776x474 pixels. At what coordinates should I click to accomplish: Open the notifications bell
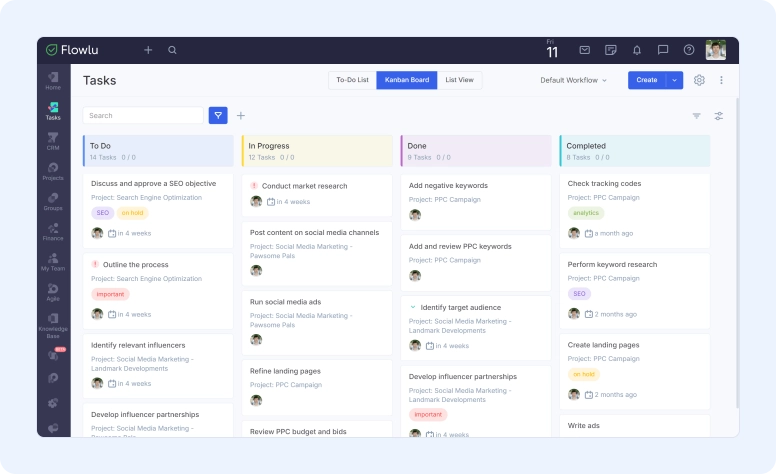tap(637, 50)
